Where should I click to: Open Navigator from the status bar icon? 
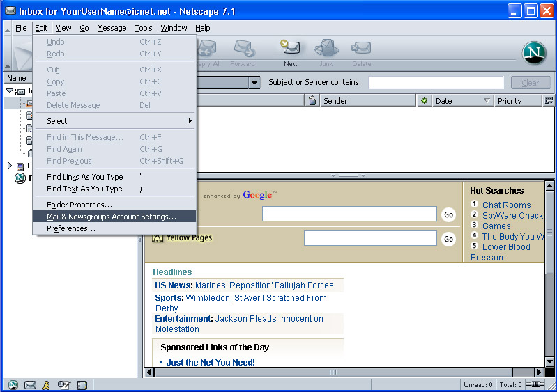(13, 385)
